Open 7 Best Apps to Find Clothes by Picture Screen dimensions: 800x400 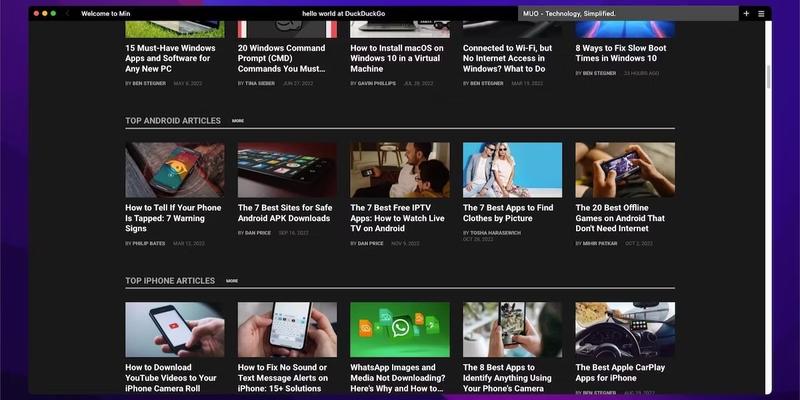coord(508,213)
